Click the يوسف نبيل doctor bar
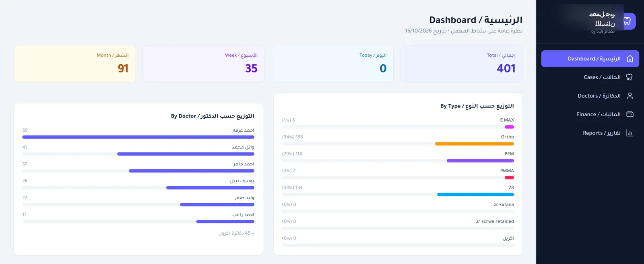 [210, 188]
